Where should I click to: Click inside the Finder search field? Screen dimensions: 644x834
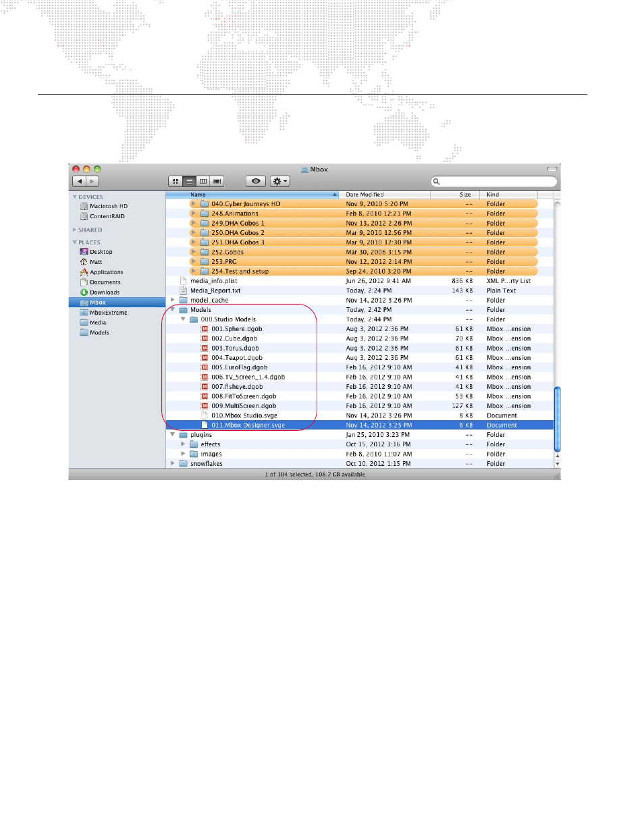click(x=494, y=181)
